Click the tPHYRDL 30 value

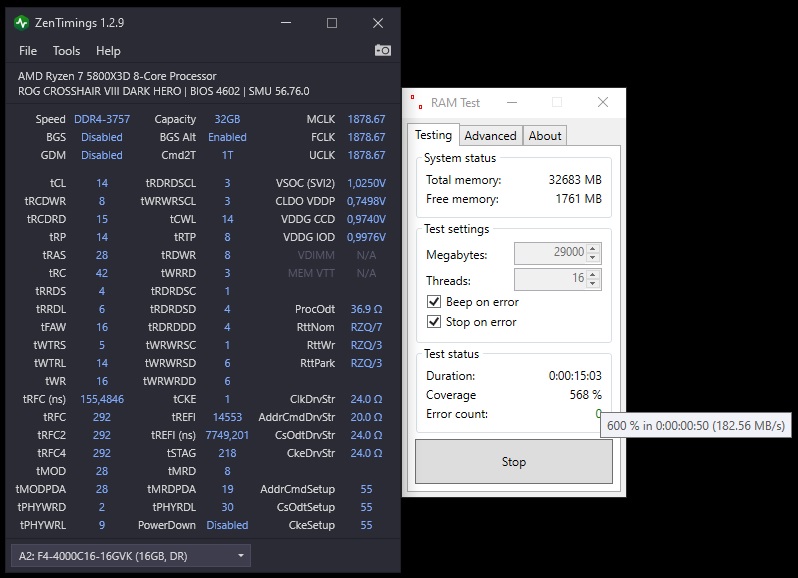[227, 507]
